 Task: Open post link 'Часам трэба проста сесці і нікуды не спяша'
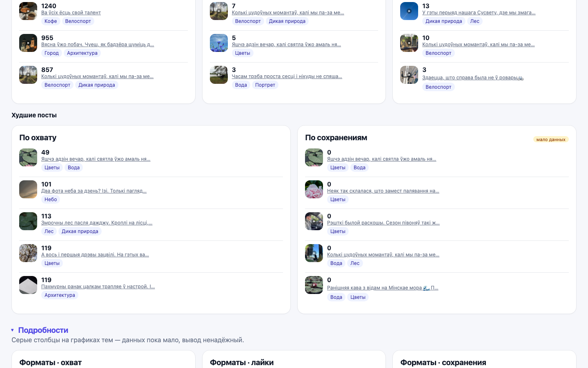287,76
